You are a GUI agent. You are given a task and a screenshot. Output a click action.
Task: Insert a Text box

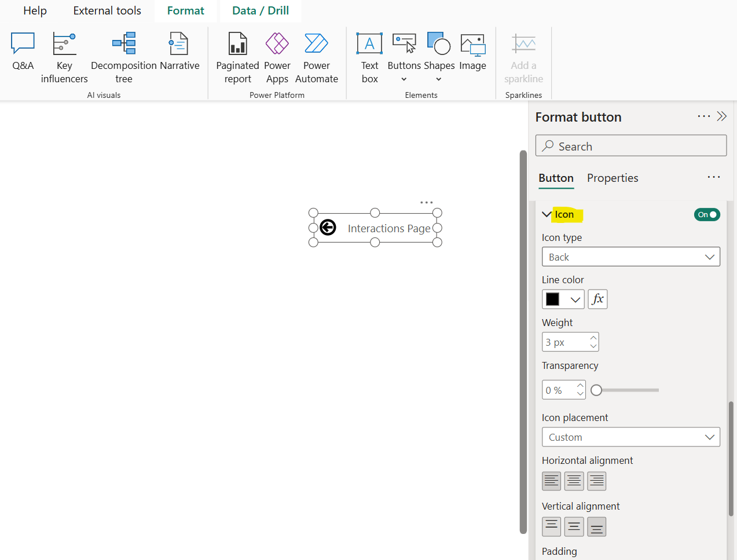(x=369, y=55)
